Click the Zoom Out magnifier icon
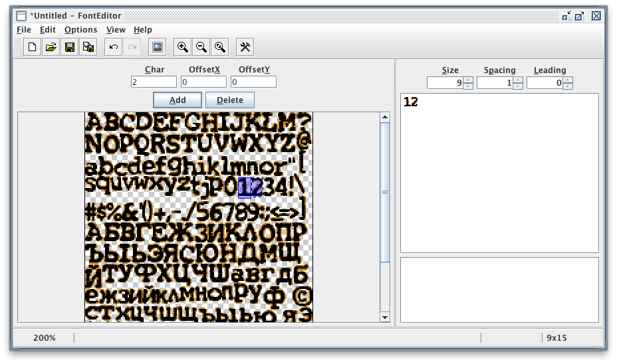617x364 pixels. pos(201,47)
